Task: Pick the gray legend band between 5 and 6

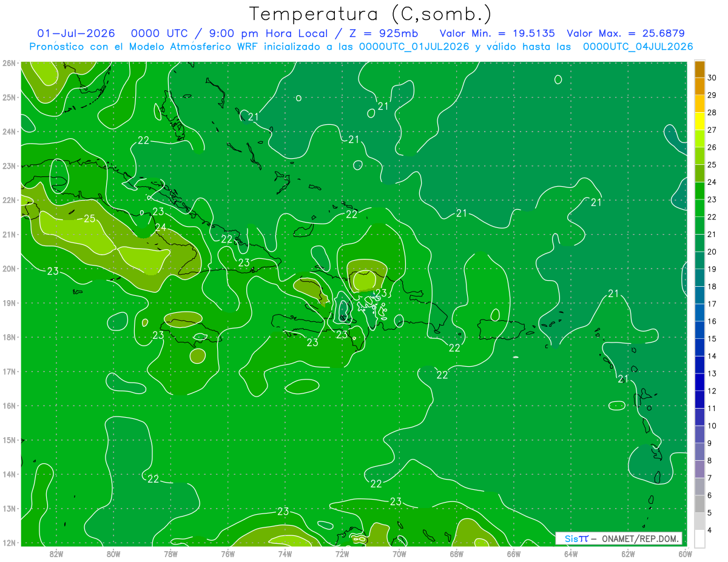Action: click(699, 504)
